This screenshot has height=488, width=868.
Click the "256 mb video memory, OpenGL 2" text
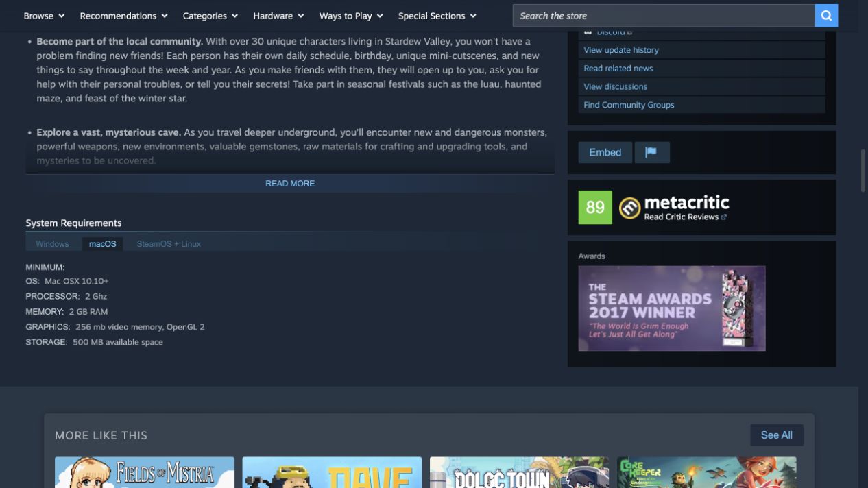140,327
